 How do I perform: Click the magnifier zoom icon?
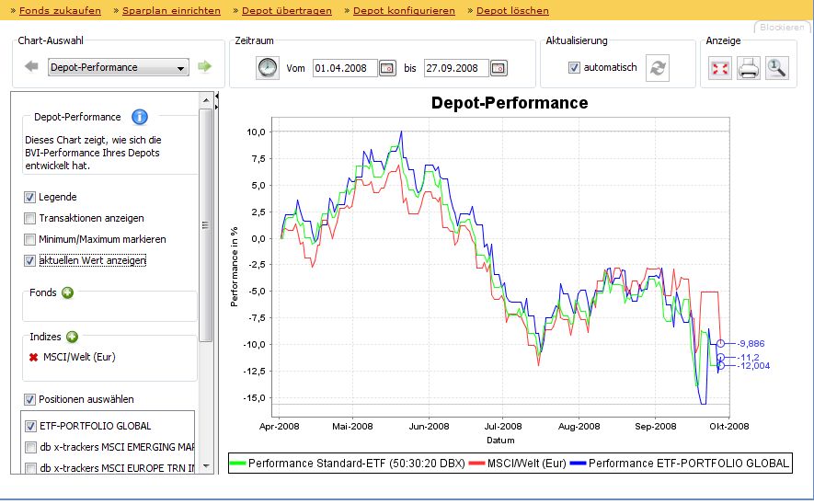tap(776, 69)
